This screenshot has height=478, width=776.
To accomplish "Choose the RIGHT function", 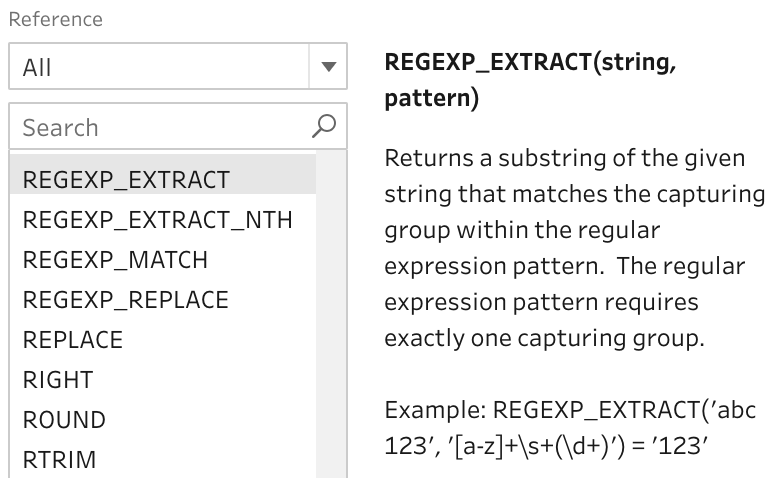I will [x=58, y=380].
